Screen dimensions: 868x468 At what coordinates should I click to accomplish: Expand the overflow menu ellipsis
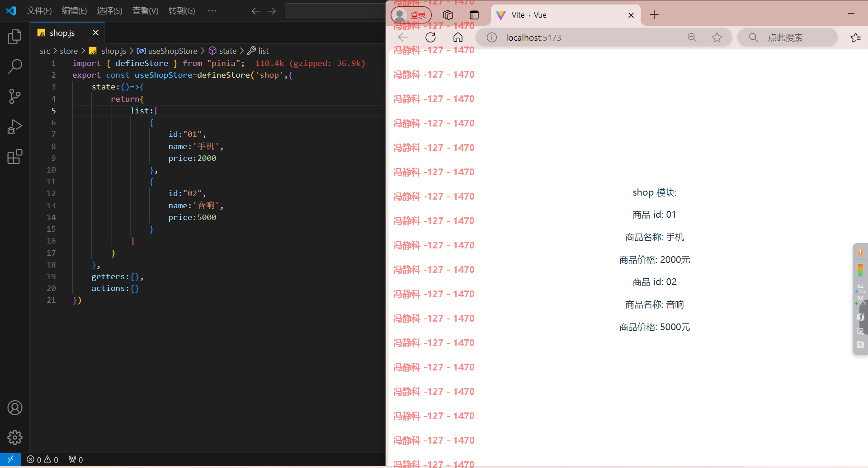tap(212, 11)
